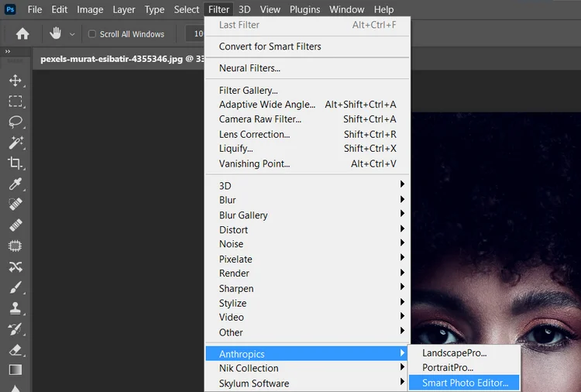The width and height of the screenshot is (581, 392).
Task: Choose the Crop tool
Action: pyautogui.click(x=15, y=163)
